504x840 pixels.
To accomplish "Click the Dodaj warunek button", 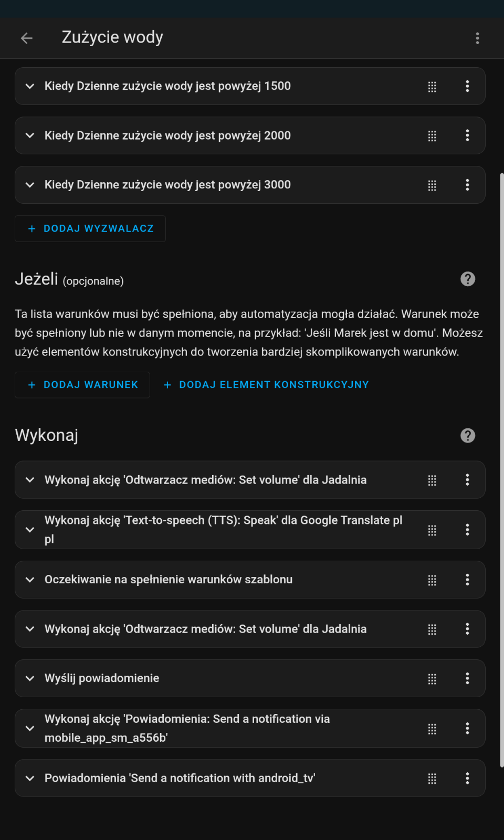I will pos(82,385).
